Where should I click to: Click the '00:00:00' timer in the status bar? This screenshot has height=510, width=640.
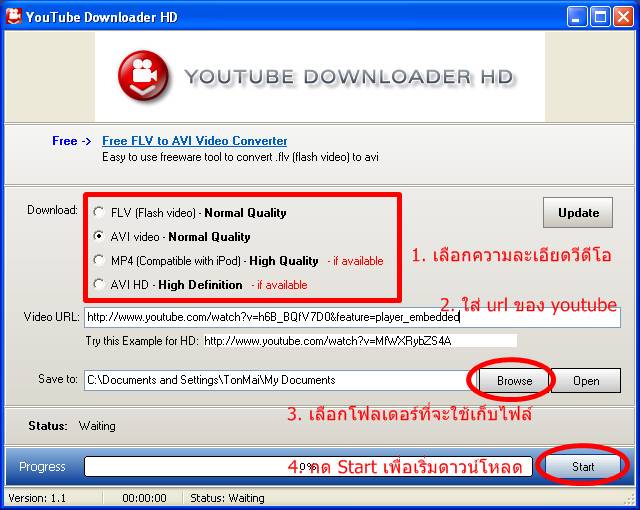click(144, 498)
